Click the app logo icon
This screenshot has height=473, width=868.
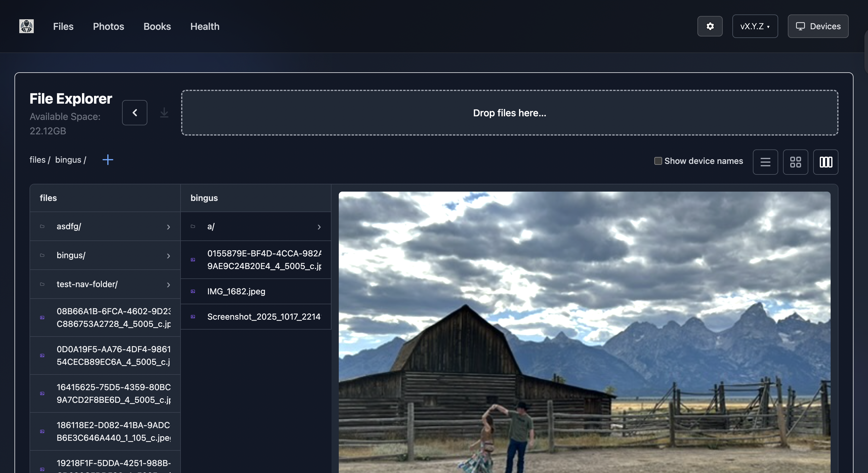point(26,26)
